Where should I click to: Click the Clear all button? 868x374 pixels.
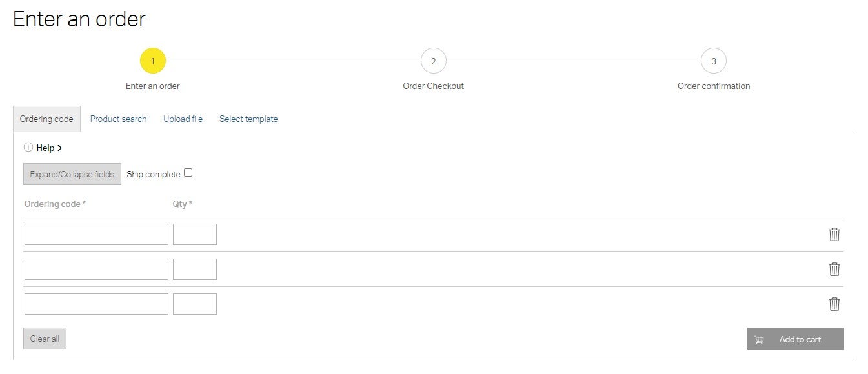pos(45,339)
